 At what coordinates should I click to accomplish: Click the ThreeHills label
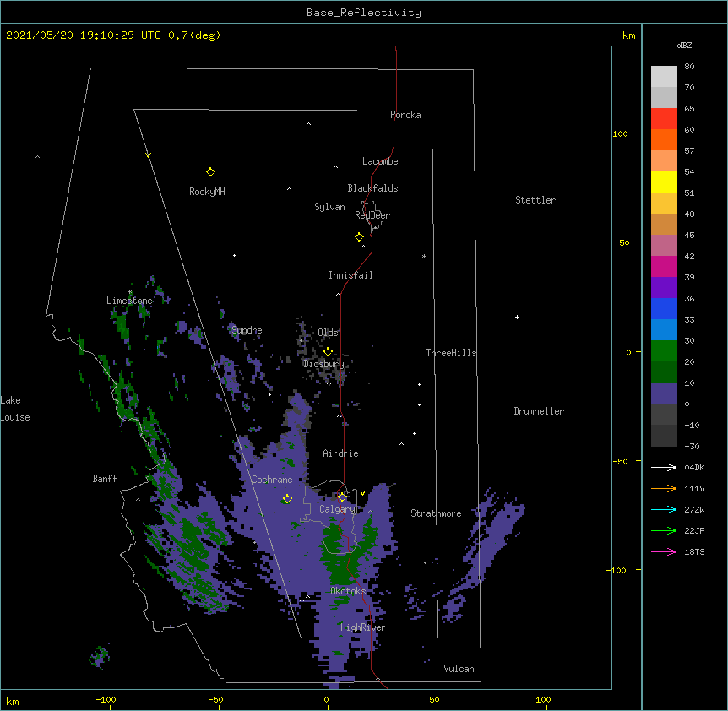click(x=451, y=353)
